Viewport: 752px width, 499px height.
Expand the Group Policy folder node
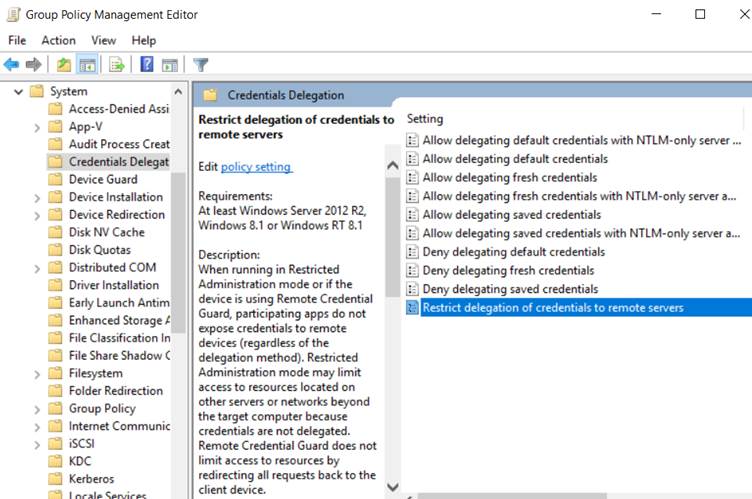point(37,409)
